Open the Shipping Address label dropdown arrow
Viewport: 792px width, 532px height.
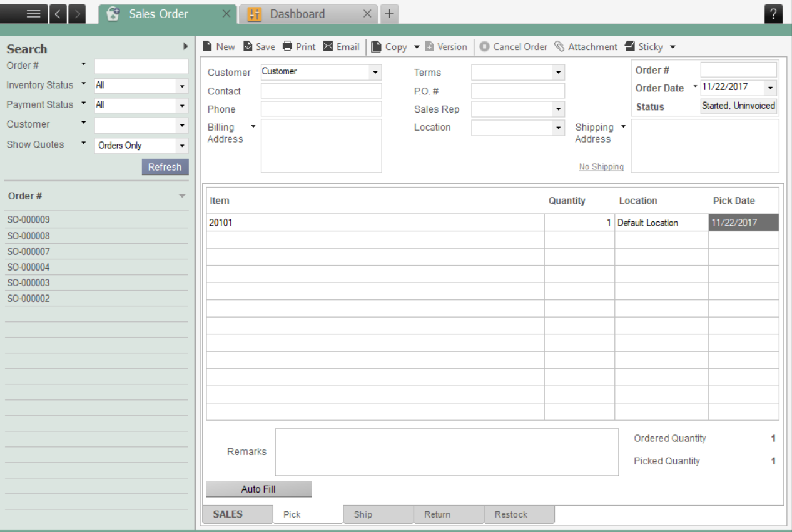[623, 126]
